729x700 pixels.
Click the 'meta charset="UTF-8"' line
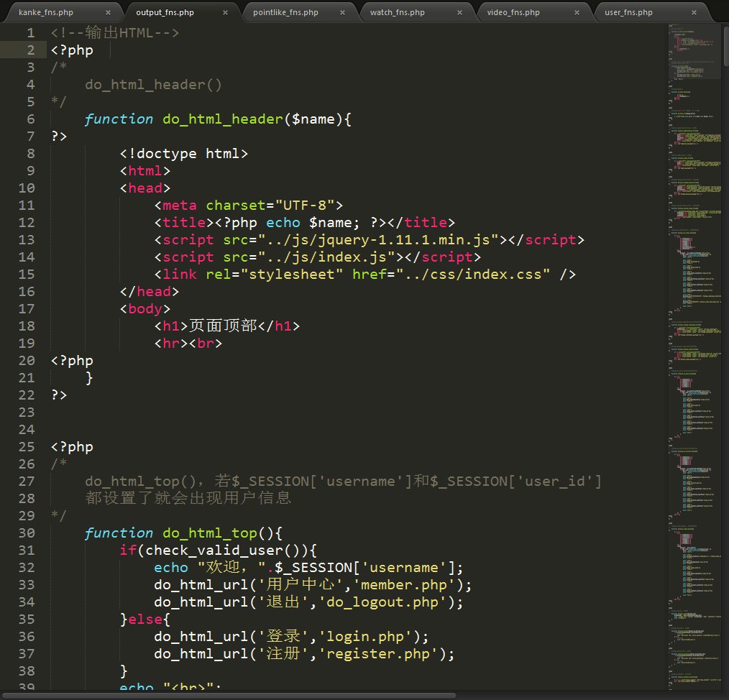pos(249,205)
